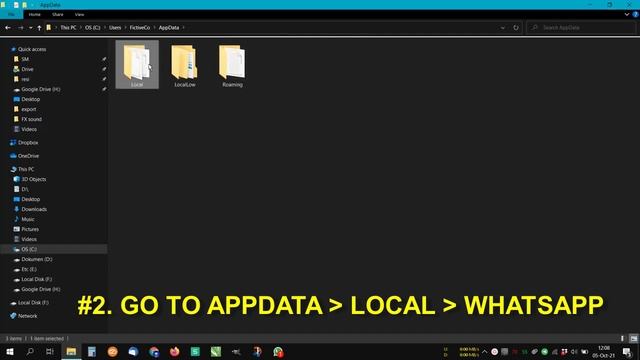Switch to the View ribbon tab
Viewport: 640px width, 360px height.
[79, 14]
